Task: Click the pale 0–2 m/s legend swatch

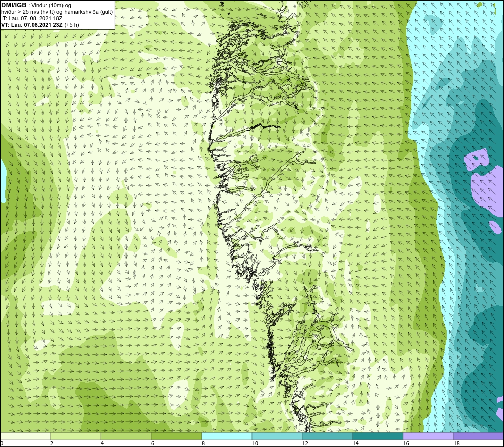Action: pyautogui.click(x=25, y=436)
